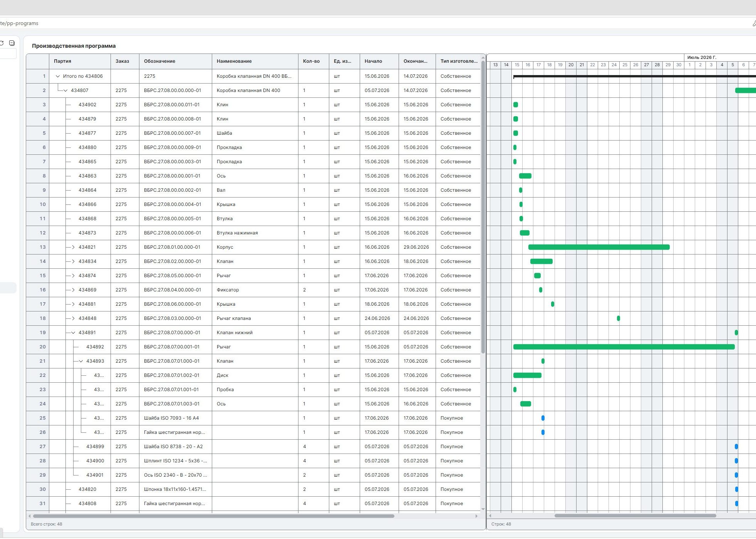Click the black summary bar in Gantt chart

(634, 76)
